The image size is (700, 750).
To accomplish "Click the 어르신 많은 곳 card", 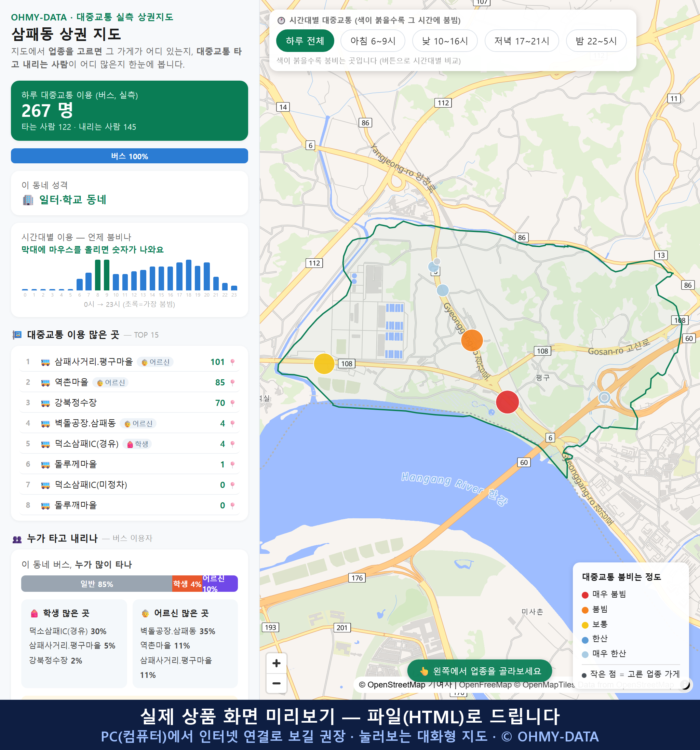I will 185,643.
